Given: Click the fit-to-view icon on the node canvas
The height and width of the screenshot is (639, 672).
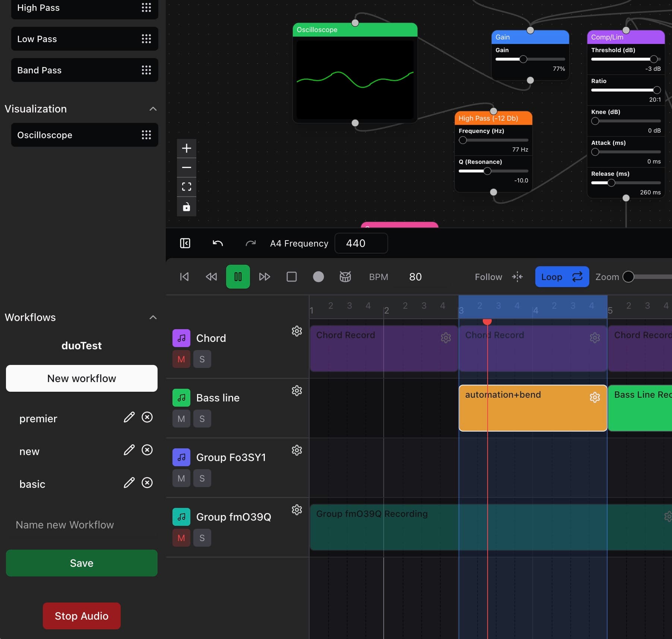Looking at the screenshot, I should (186, 187).
